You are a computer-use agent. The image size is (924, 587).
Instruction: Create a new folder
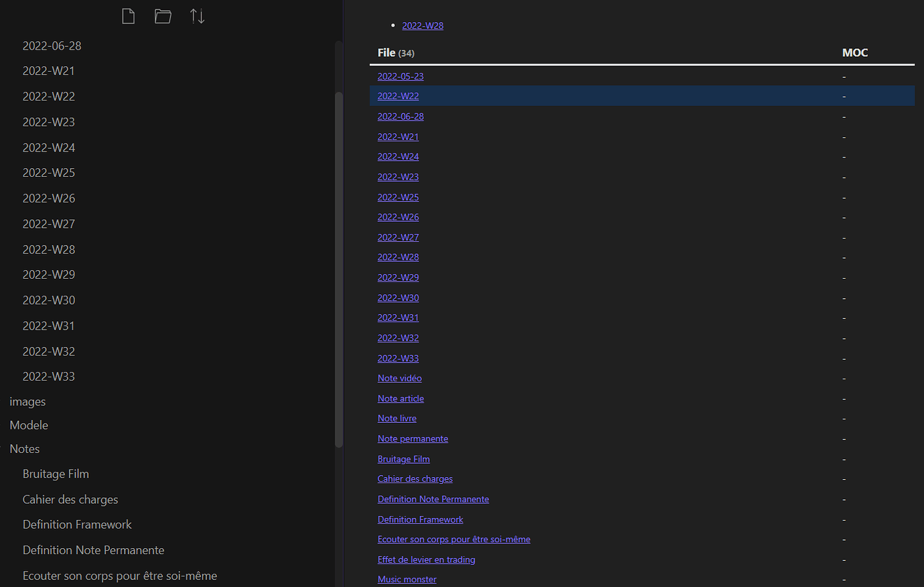(163, 15)
